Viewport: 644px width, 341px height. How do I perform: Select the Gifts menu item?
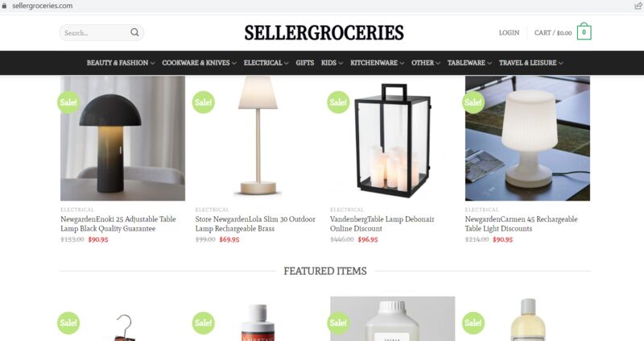click(x=305, y=63)
